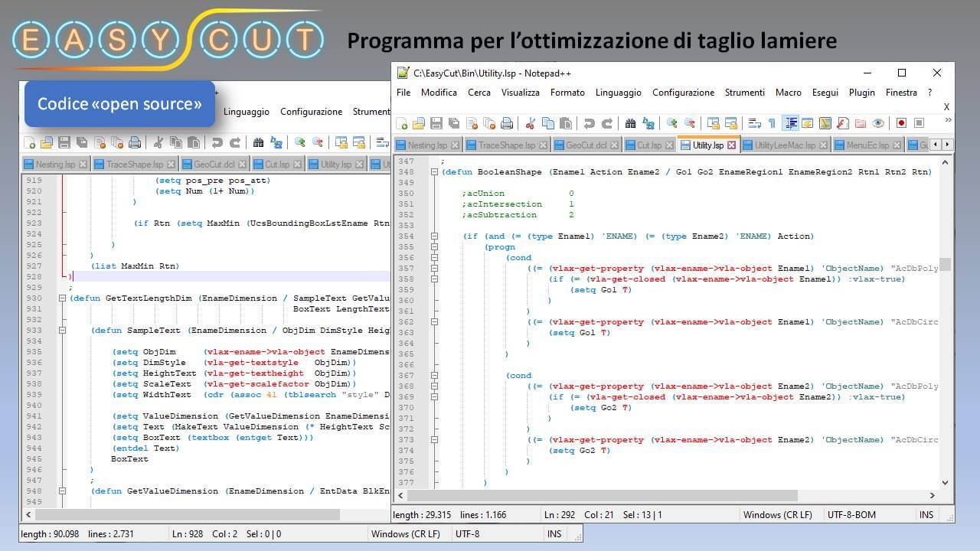Close the Nesting.lsp tab in the front window
This screenshot has height=551, width=980.
[x=455, y=145]
